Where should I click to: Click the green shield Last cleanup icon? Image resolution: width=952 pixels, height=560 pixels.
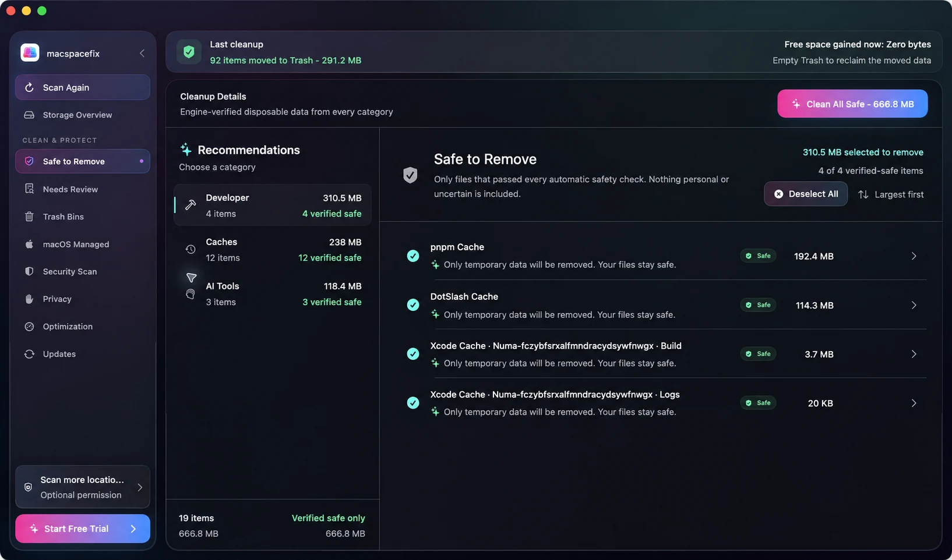189,52
